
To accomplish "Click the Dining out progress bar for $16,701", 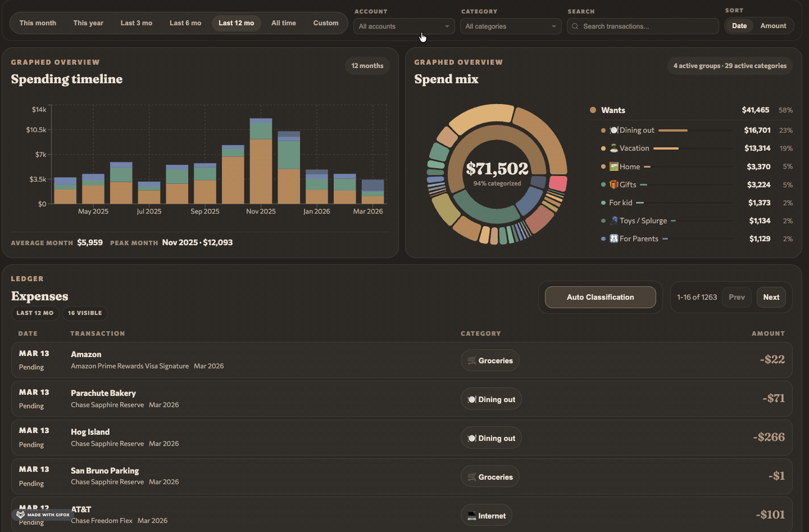I will (x=674, y=130).
